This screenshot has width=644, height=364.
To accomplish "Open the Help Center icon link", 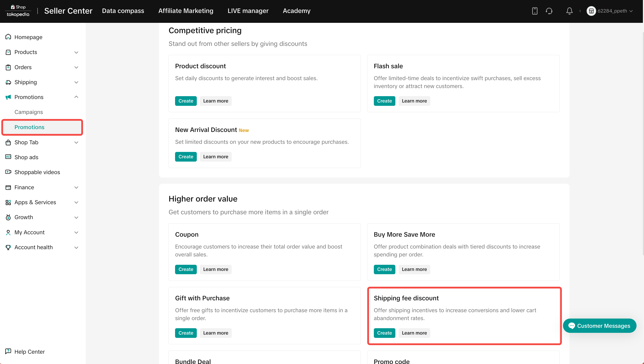I will pyautogui.click(x=8, y=351).
